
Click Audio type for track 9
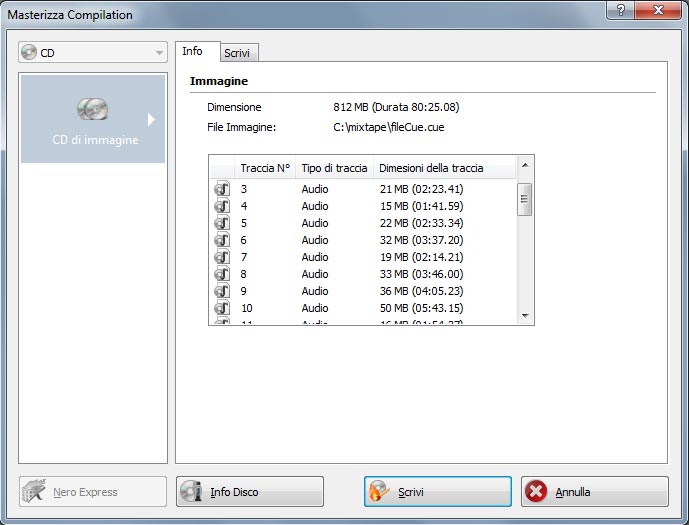tap(315, 291)
